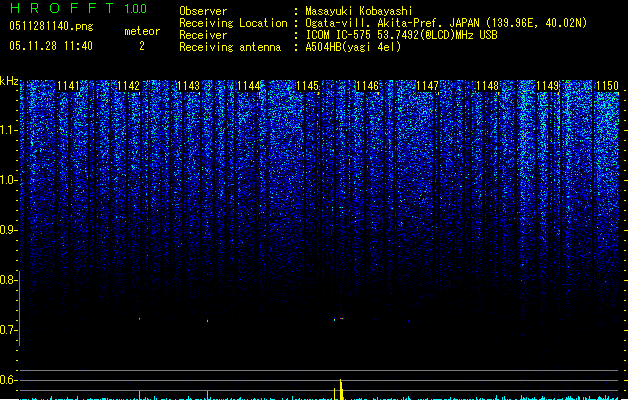Click the 1147 time label

(428, 86)
